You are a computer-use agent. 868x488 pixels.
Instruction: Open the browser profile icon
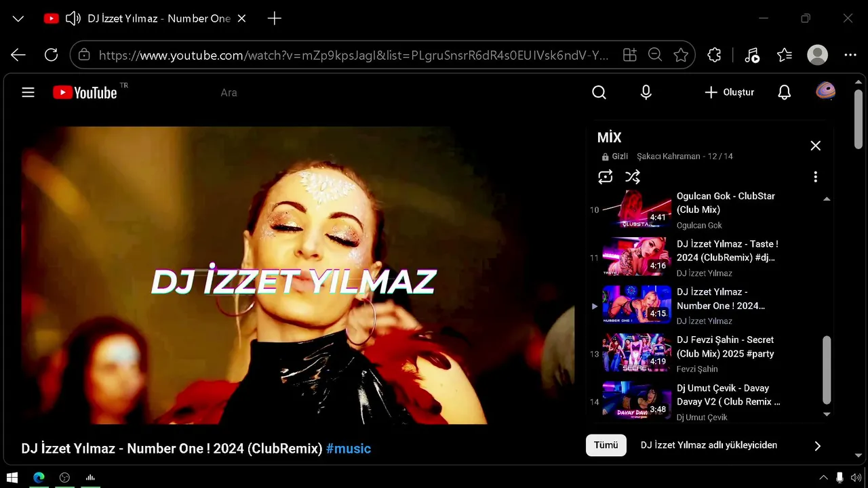tap(818, 55)
